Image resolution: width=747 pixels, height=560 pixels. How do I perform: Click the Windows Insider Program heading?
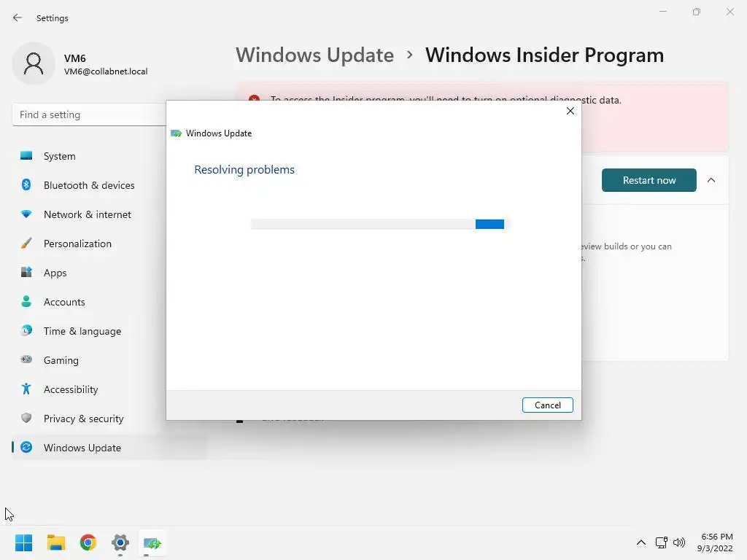(x=544, y=55)
